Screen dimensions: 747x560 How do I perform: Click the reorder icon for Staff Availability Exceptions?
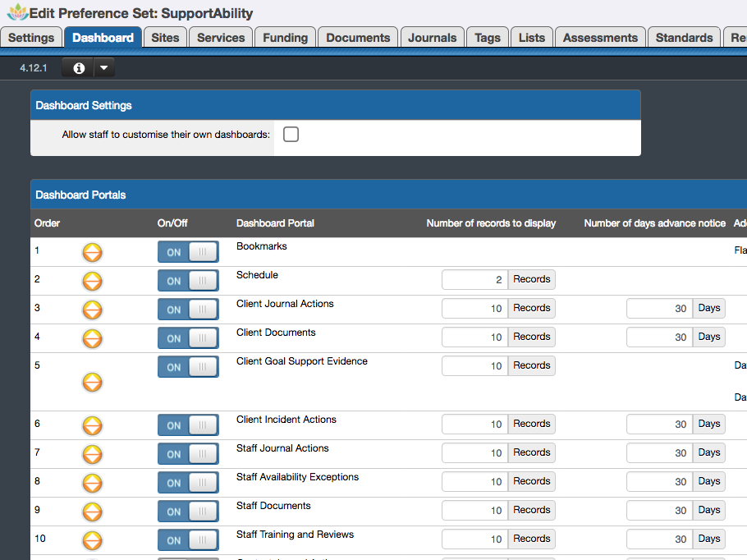pos(92,483)
